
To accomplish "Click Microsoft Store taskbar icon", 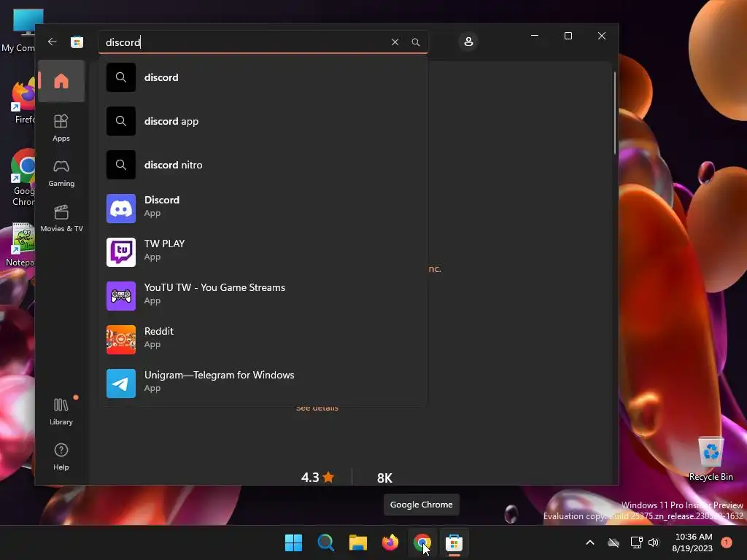I will (x=454, y=542).
